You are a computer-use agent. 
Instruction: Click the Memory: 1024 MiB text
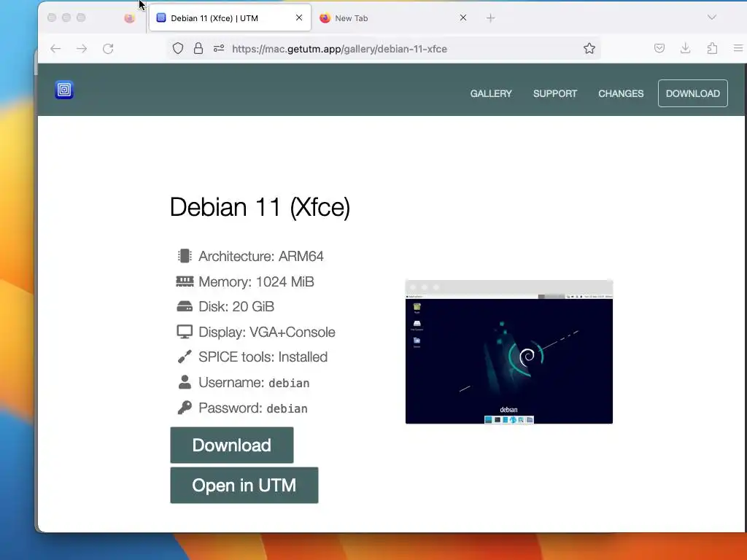tap(256, 282)
